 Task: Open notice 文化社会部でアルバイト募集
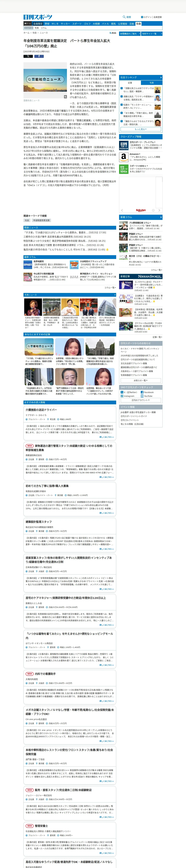click(134, 363)
